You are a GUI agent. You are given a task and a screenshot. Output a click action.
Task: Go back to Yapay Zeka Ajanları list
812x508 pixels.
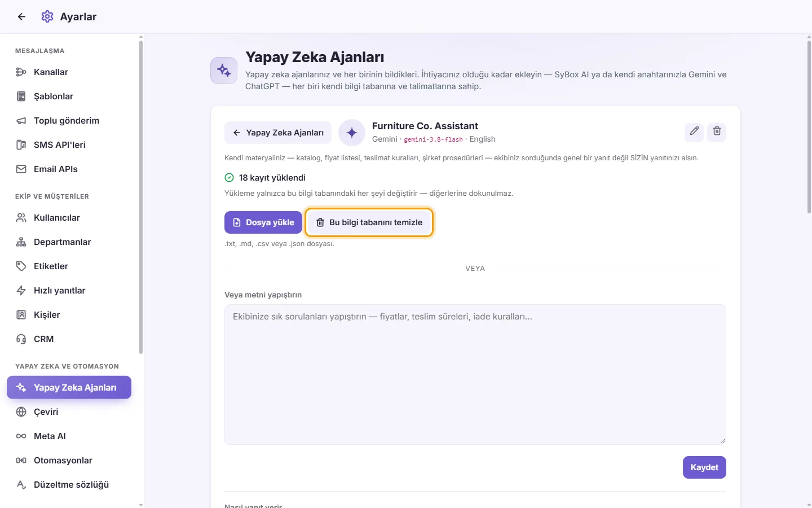[278, 133]
